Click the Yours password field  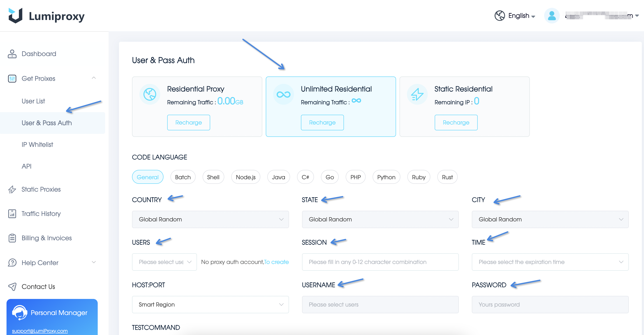point(550,305)
